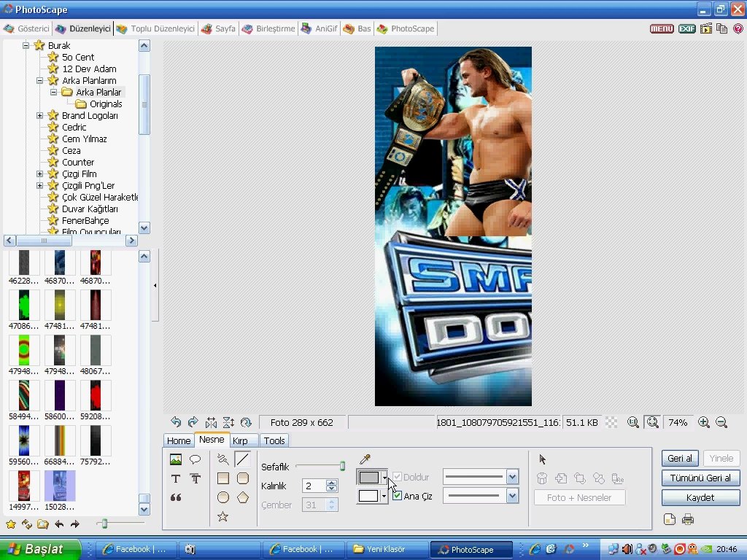Expand the Çizgili Png'Ler folder

pyautogui.click(x=40, y=186)
